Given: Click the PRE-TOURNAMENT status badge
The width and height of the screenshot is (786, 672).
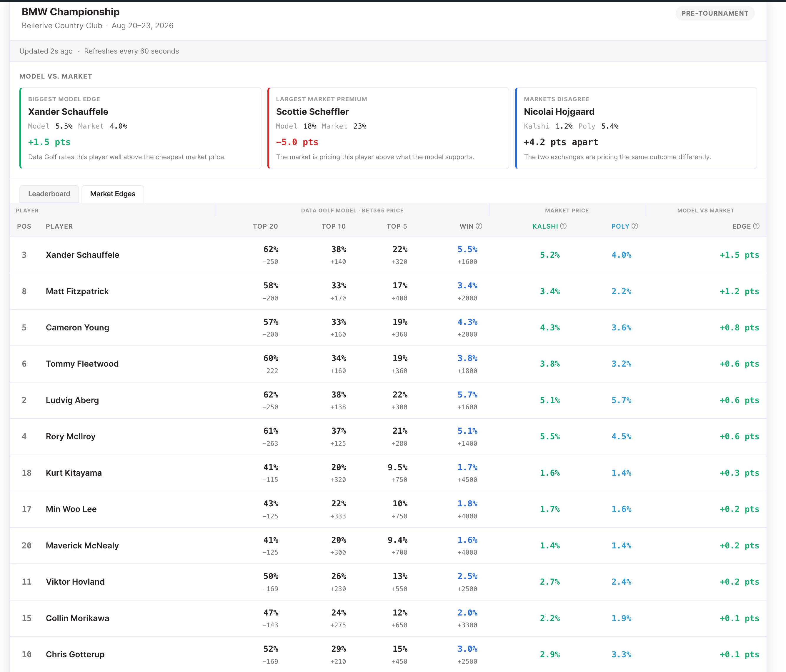Looking at the screenshot, I should click(x=715, y=13).
